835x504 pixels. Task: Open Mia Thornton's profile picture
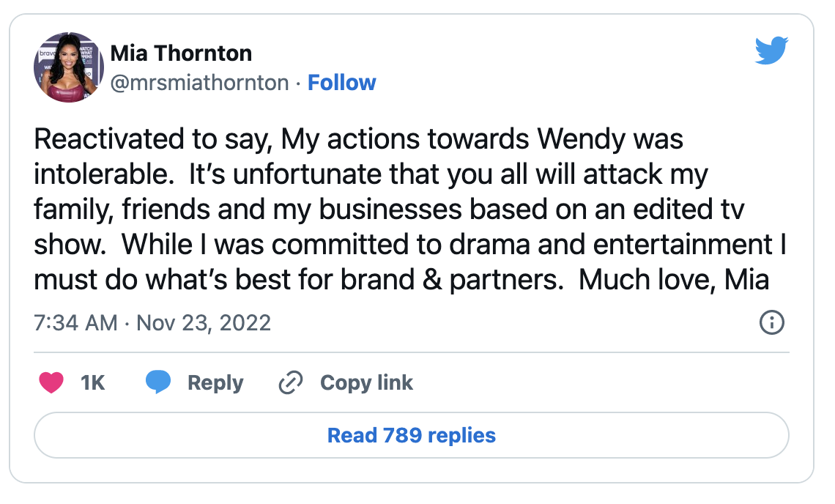point(69,67)
